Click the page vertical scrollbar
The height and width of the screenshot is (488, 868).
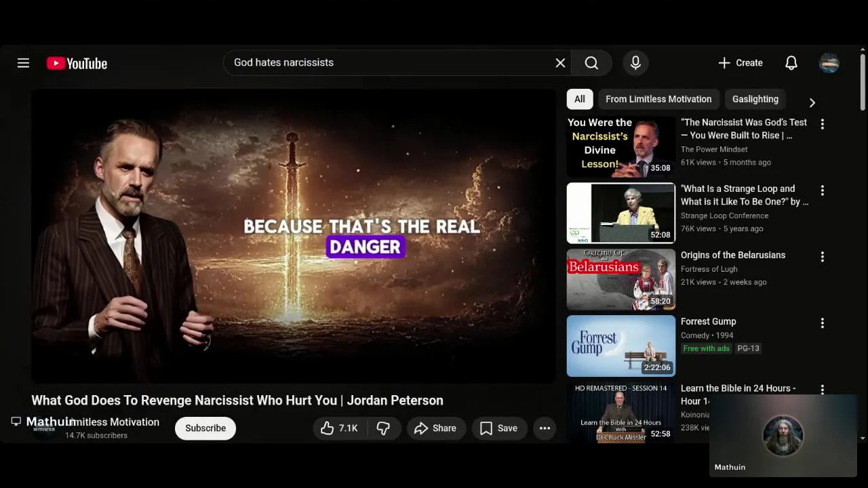(863, 81)
